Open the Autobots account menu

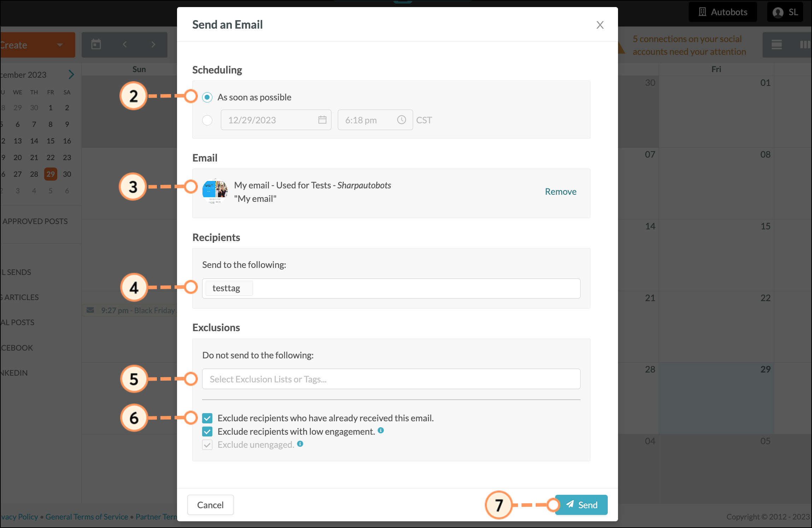coord(723,12)
